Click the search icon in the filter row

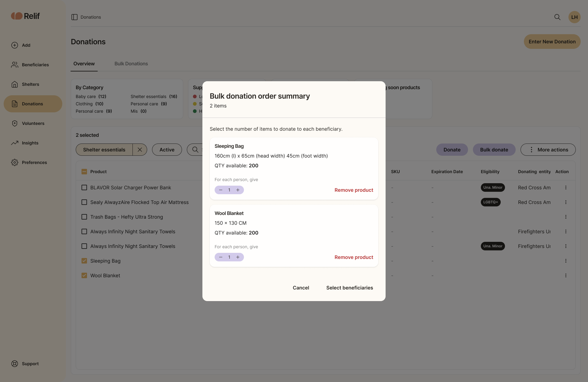click(x=195, y=150)
